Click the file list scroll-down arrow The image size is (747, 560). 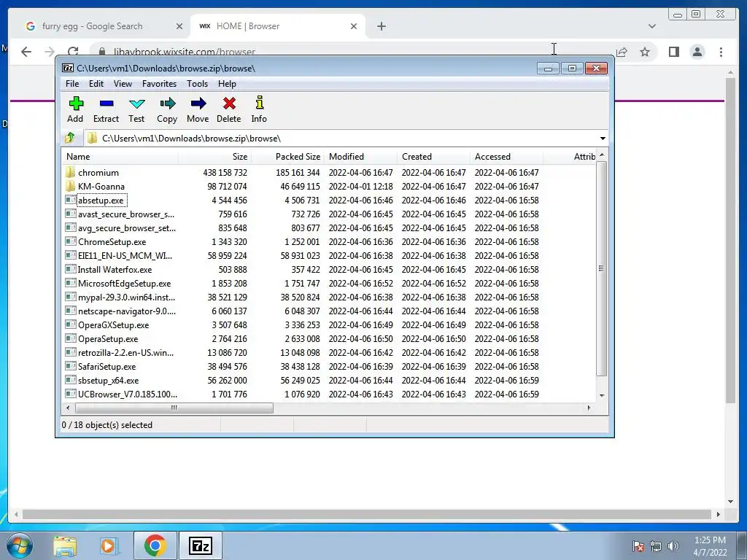tap(602, 395)
